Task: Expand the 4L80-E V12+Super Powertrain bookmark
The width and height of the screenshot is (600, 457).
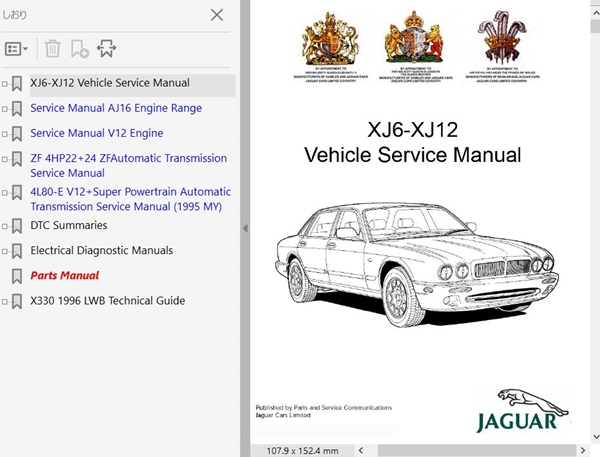Action: coord(5,193)
